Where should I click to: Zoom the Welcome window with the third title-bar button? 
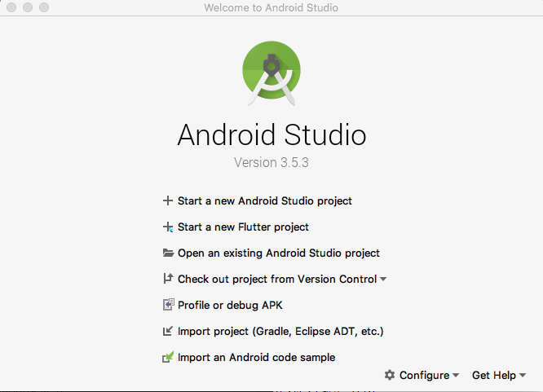pos(44,7)
